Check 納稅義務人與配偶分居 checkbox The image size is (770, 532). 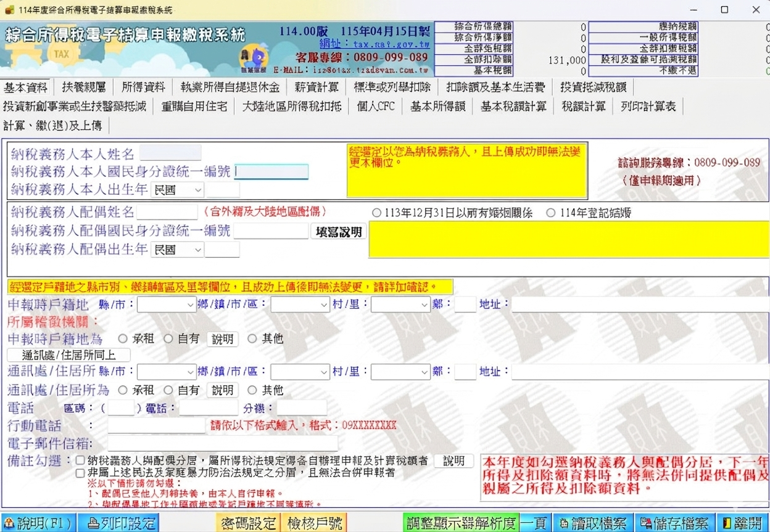tap(80, 460)
